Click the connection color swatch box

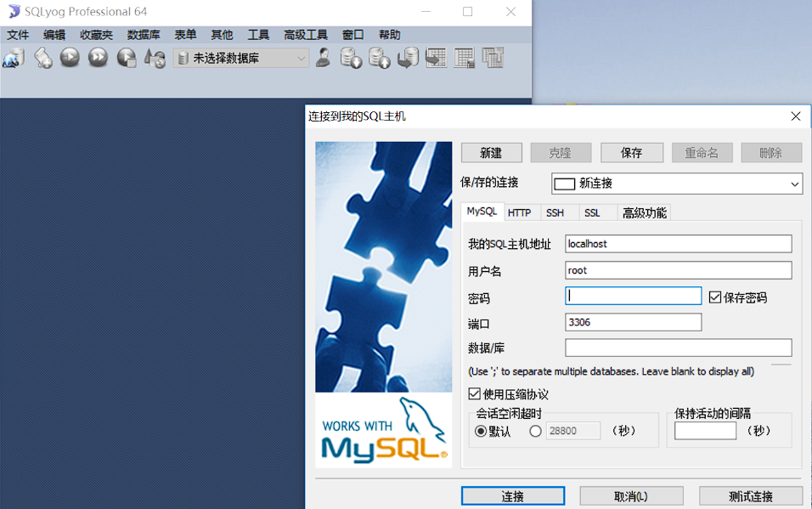[565, 184]
